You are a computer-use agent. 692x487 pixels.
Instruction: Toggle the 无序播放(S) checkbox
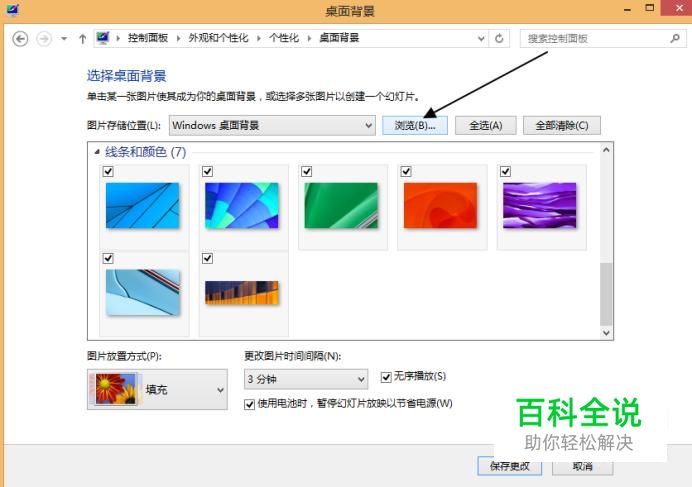(386, 377)
